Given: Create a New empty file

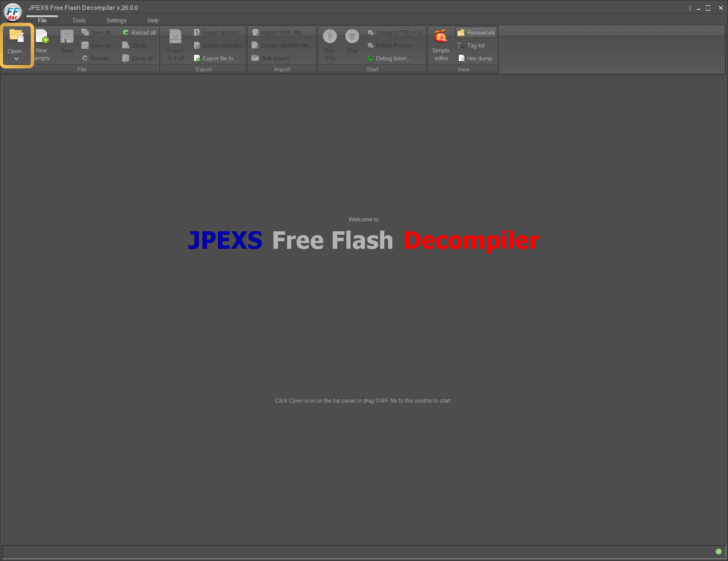Looking at the screenshot, I should [x=42, y=45].
